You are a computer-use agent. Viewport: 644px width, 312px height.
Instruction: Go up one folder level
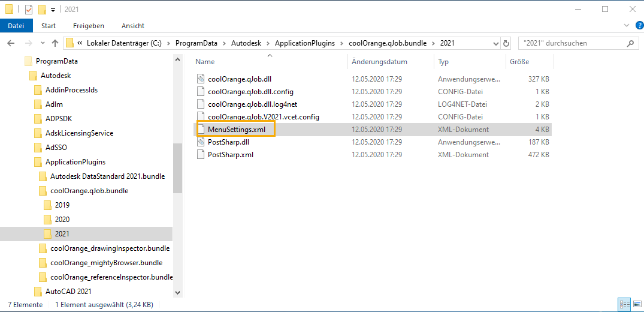pyautogui.click(x=55, y=43)
